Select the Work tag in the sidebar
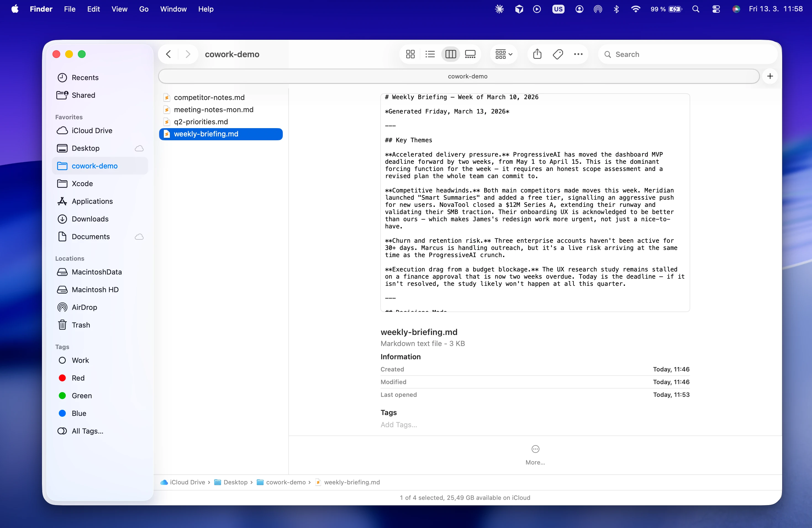 tap(81, 360)
